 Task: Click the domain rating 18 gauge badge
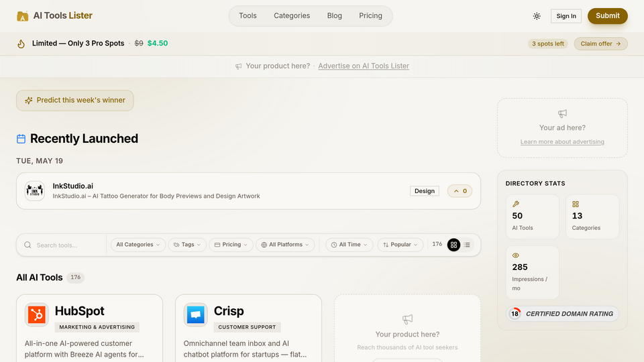(515, 314)
